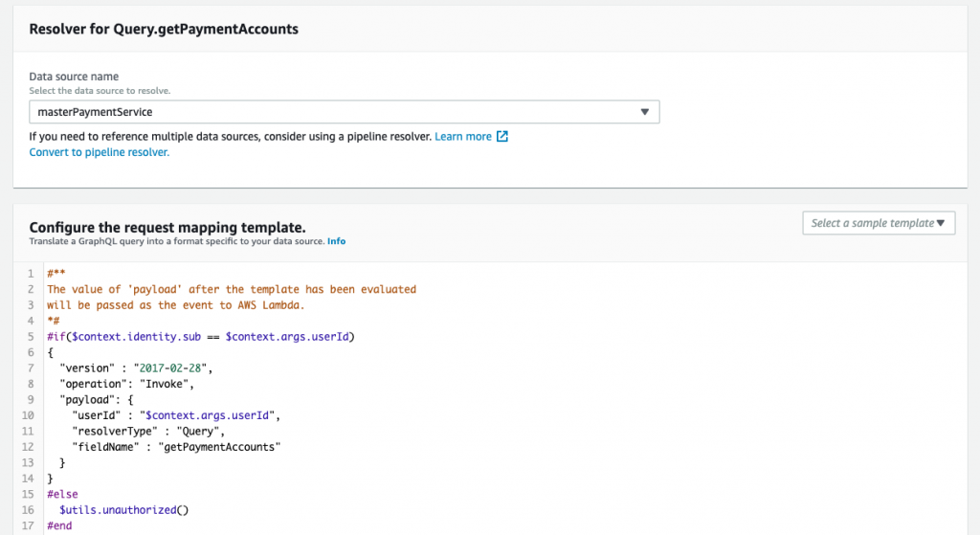Click the #end directive line
This screenshot has height=535, width=980.
pos(59,525)
